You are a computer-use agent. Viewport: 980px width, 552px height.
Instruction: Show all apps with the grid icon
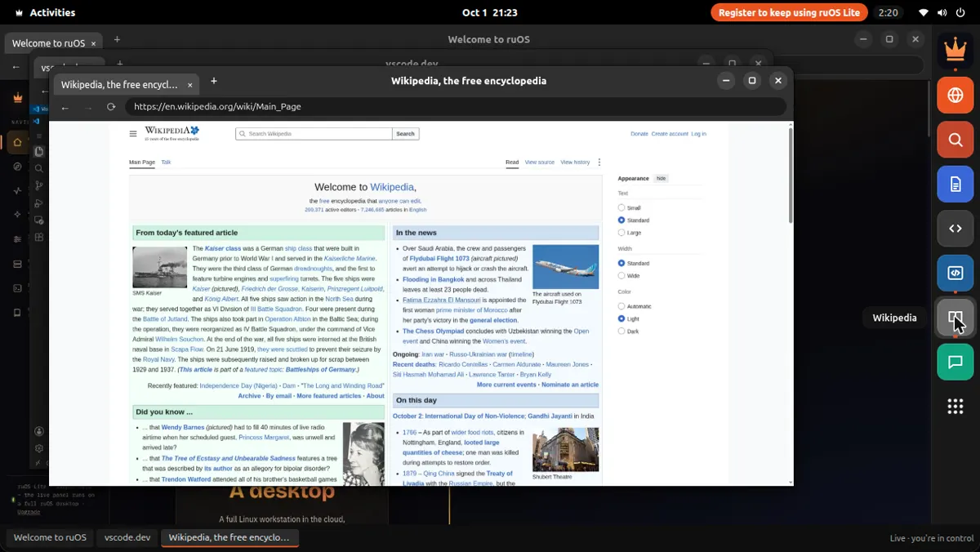point(955,406)
